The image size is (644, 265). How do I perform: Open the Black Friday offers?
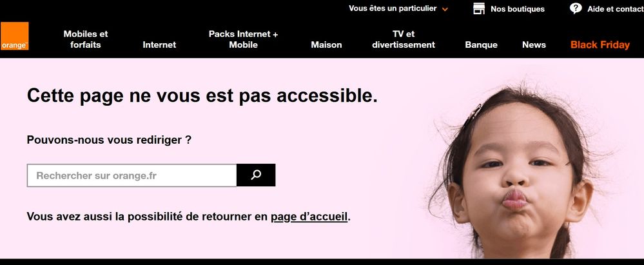(x=600, y=44)
